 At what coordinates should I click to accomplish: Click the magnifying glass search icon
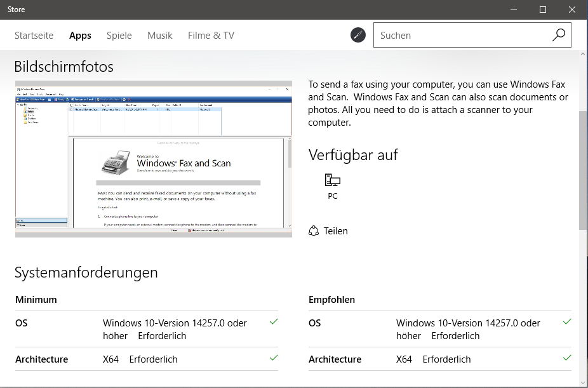(558, 35)
